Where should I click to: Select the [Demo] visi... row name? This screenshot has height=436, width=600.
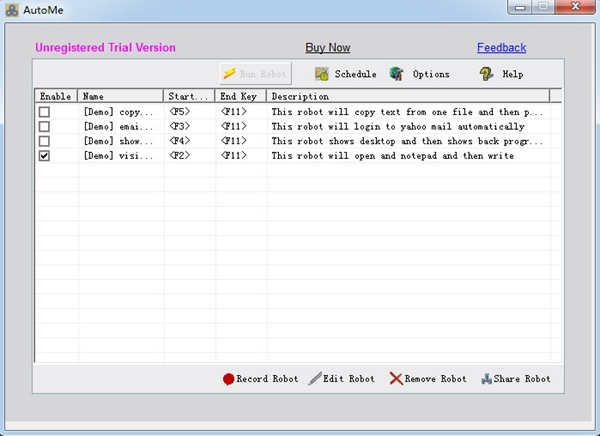pos(118,155)
